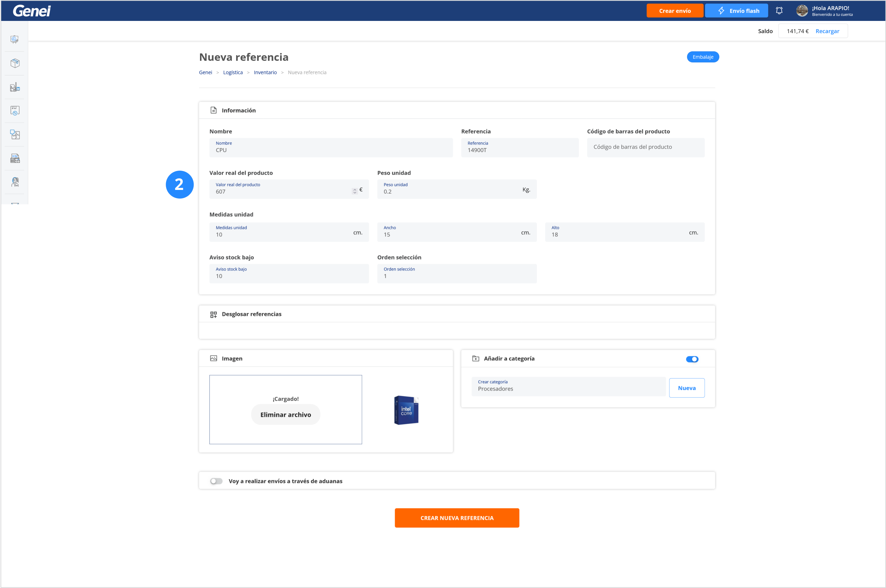
Task: Open the puzzle integrations sidebar icon
Action: click(x=15, y=134)
